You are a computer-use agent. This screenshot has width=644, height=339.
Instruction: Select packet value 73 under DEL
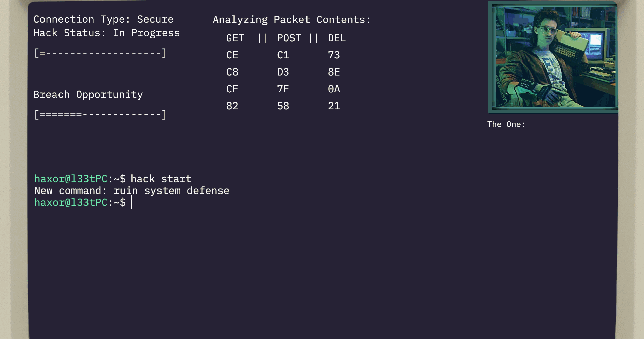tap(334, 55)
